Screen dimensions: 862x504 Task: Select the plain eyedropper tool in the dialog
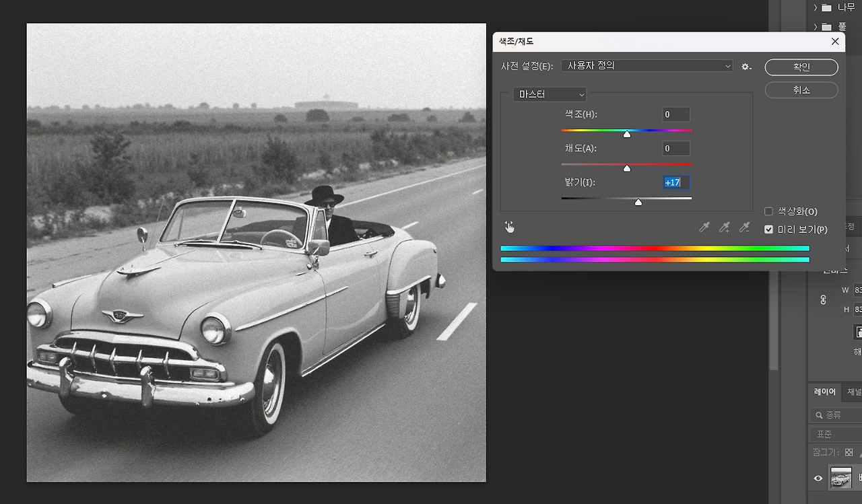704,227
